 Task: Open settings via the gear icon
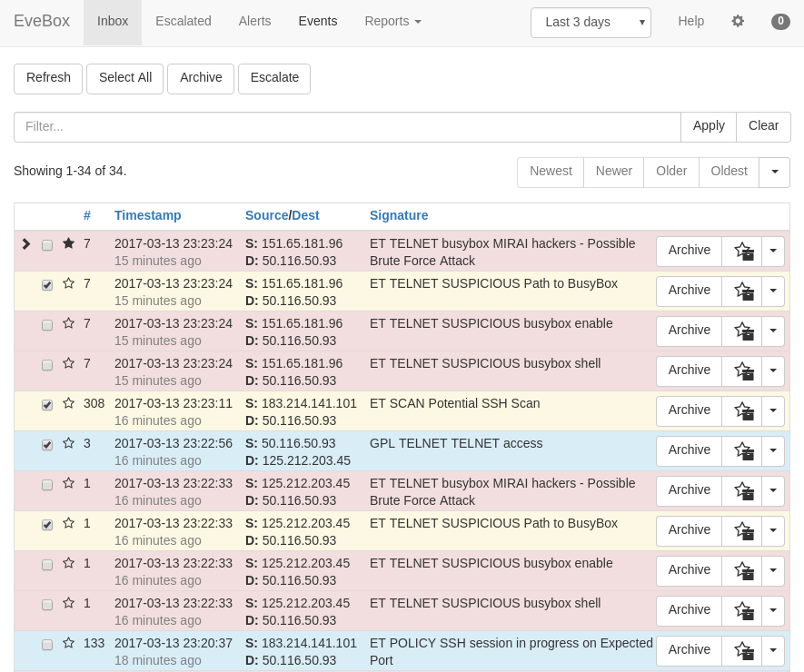738,21
